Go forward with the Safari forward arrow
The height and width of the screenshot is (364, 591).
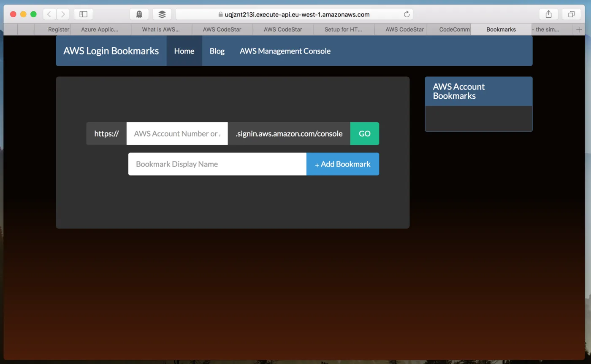tap(63, 14)
